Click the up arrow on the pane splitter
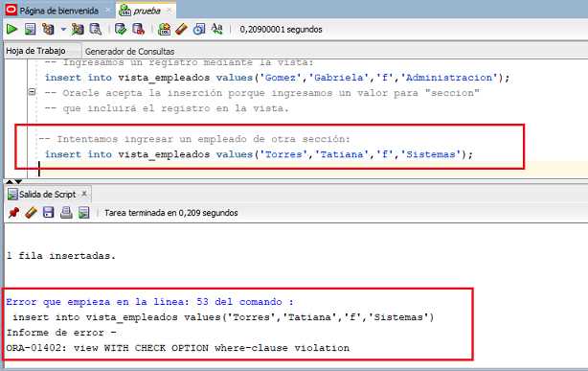 [x=11, y=181]
